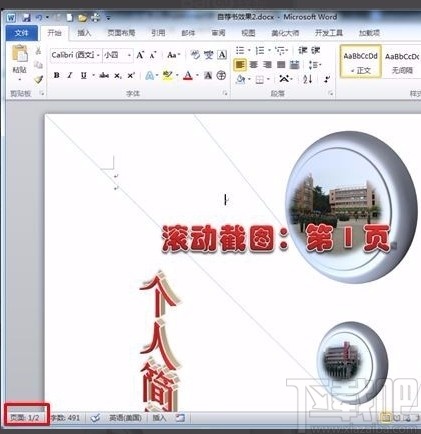Click the Justify alignment icon
Screen dimensions: 421x434
(x=281, y=65)
